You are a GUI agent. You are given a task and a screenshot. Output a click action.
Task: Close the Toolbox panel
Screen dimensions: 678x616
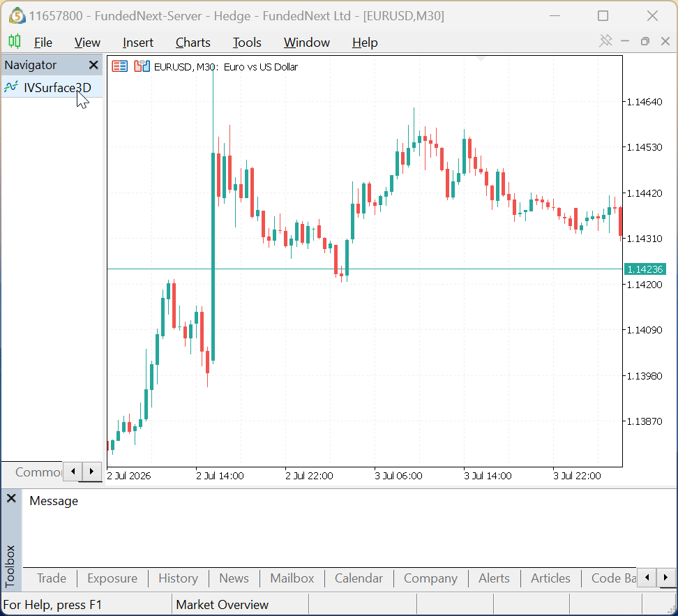click(11, 498)
